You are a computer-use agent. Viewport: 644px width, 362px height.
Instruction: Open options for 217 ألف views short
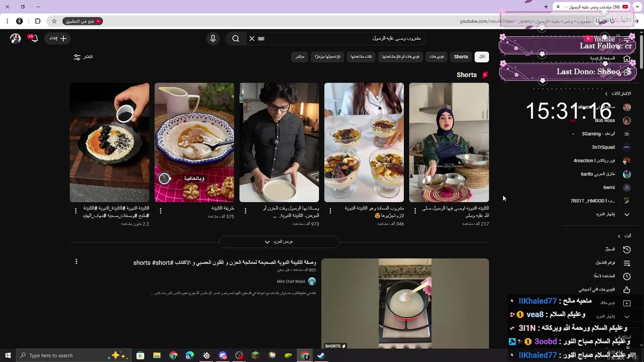point(415,211)
